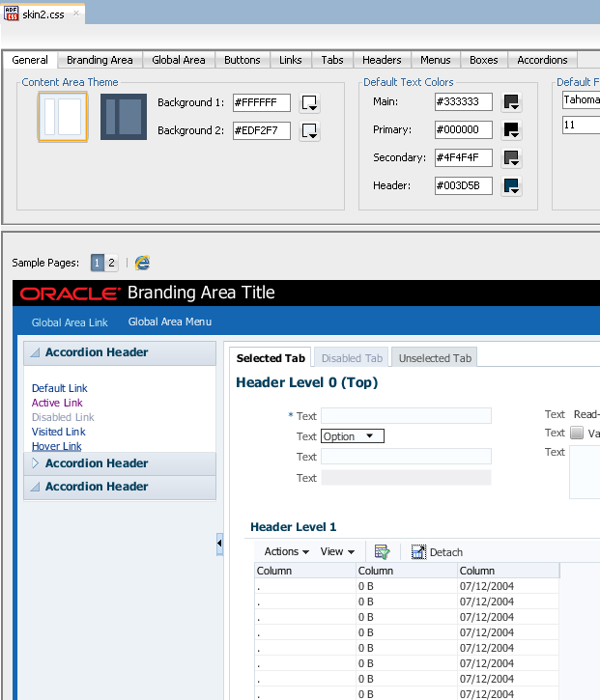Open the Background 1 color picker dropdown
Image resolution: width=600 pixels, height=700 pixels.
click(x=309, y=102)
